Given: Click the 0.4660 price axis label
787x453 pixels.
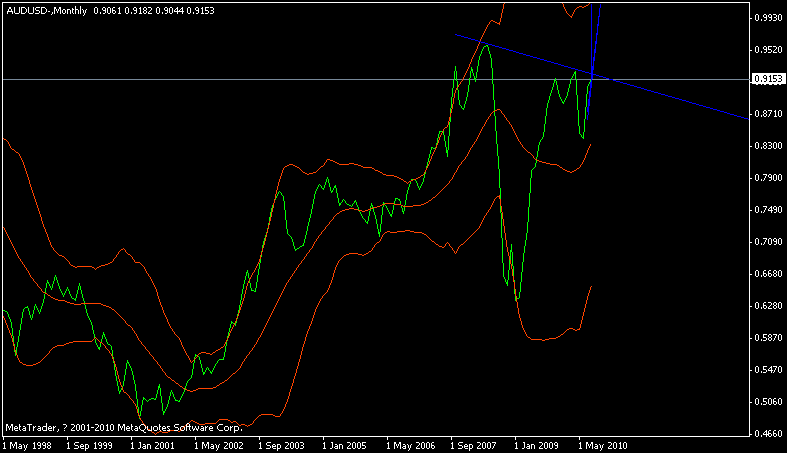Looking at the screenshot, I should pos(768,433).
